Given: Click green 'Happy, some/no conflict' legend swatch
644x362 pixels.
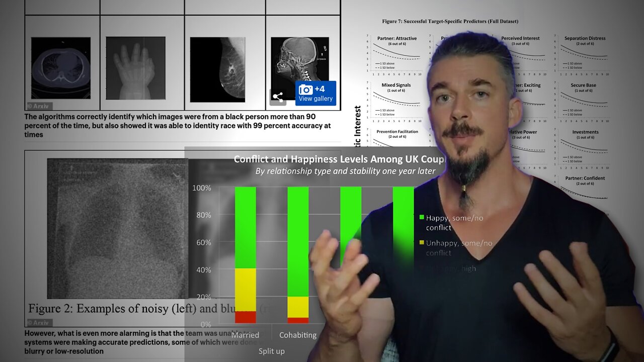Looking at the screenshot, I should [422, 218].
